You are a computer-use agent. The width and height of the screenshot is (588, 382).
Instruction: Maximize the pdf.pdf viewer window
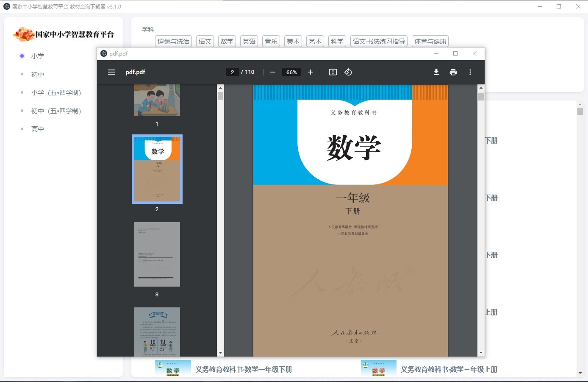click(455, 53)
